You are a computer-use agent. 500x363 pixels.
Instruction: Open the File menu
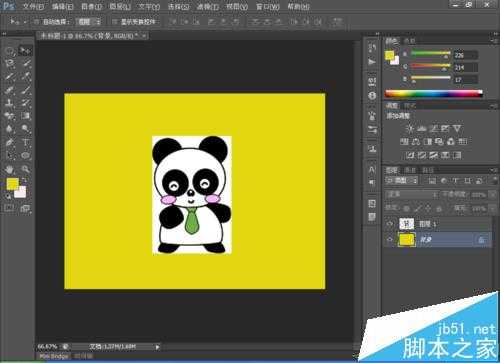pyautogui.click(x=32, y=6)
